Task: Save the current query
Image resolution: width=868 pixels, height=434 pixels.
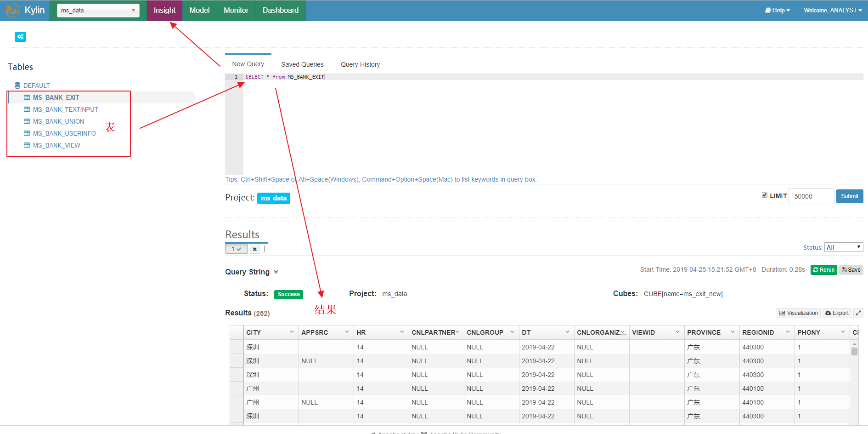Action: (x=851, y=270)
